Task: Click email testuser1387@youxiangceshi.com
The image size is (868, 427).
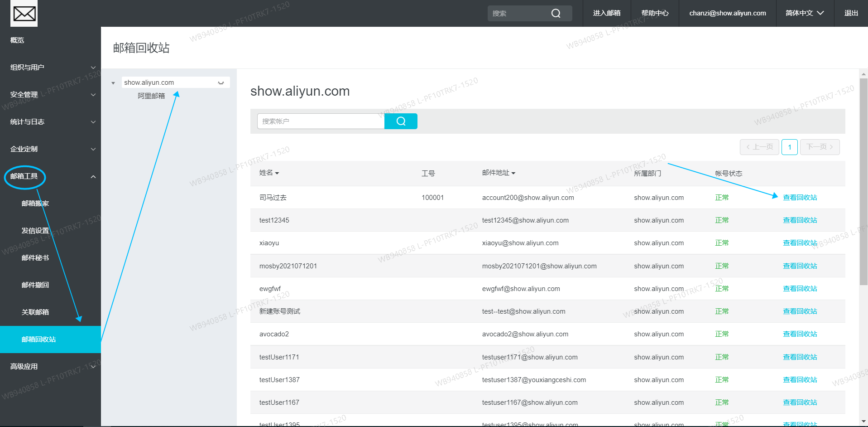Action: [534, 380]
